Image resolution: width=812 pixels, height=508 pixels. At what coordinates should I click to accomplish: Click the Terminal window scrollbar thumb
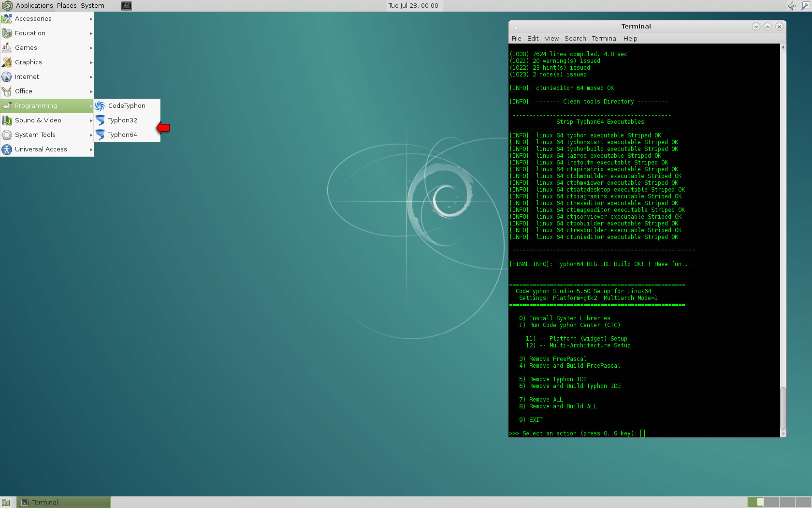click(783, 408)
